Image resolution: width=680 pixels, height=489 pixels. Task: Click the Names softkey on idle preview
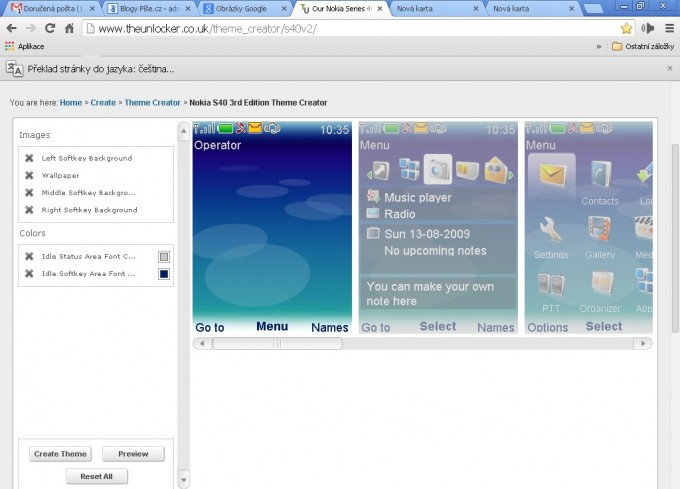[330, 327]
